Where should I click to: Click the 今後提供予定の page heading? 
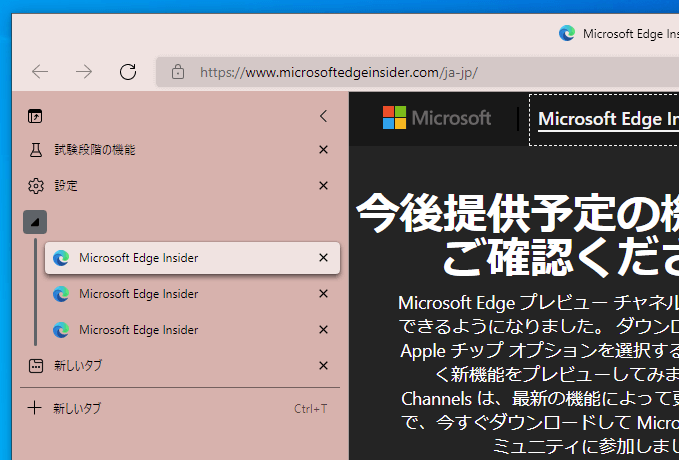click(517, 234)
